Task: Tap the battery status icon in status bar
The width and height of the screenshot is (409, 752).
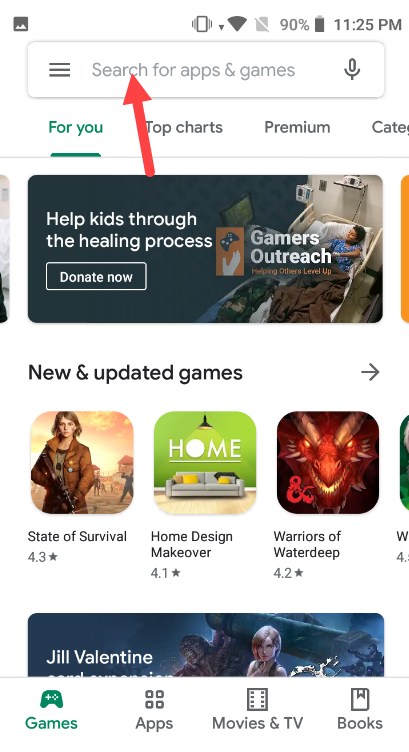Action: 319,24
